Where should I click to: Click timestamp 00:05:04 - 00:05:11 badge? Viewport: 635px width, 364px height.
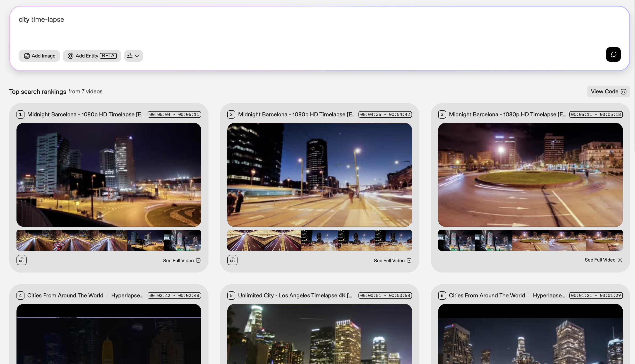tap(174, 114)
